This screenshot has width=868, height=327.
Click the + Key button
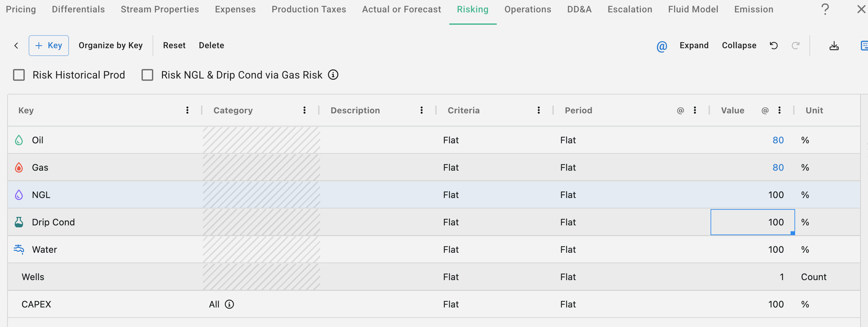(x=48, y=46)
